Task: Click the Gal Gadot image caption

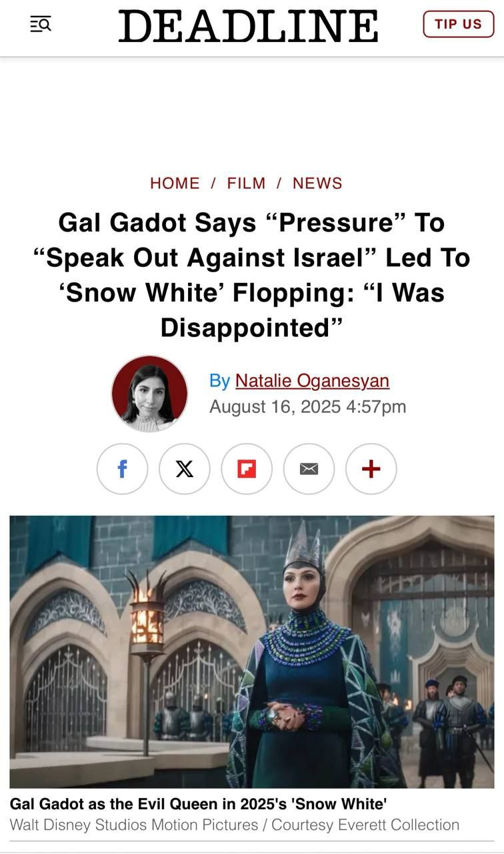Action: click(198, 803)
